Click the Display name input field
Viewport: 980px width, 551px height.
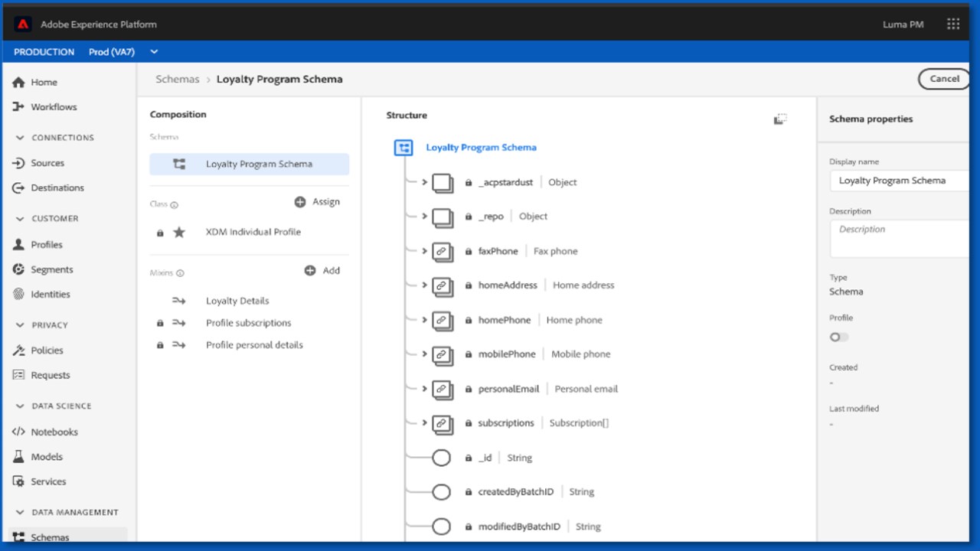pyautogui.click(x=900, y=181)
